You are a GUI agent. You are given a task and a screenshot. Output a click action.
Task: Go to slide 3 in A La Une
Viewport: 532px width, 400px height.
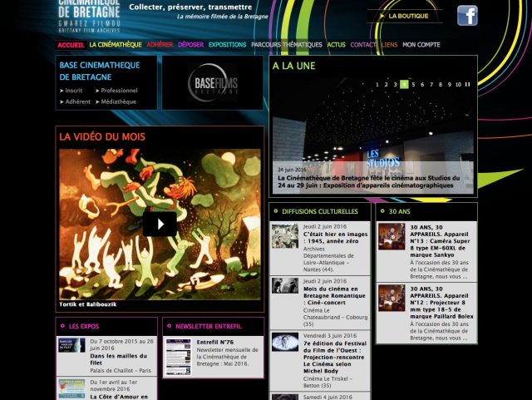395,84
